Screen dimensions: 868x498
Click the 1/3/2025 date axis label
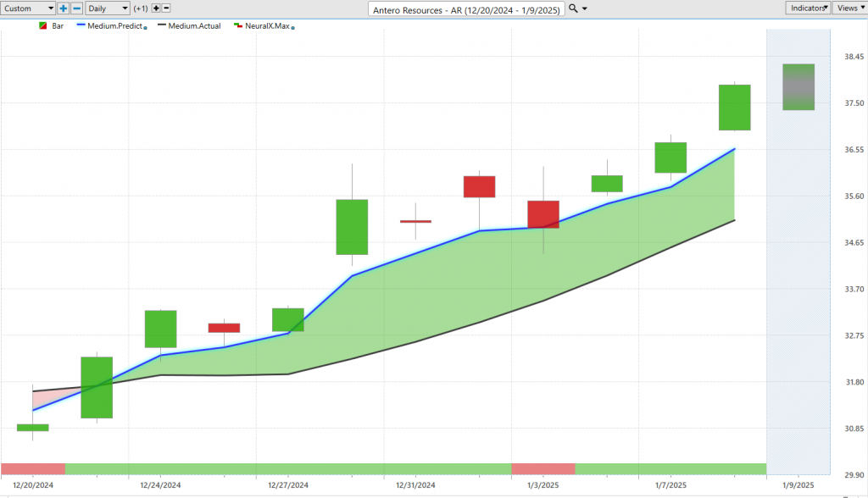click(543, 485)
